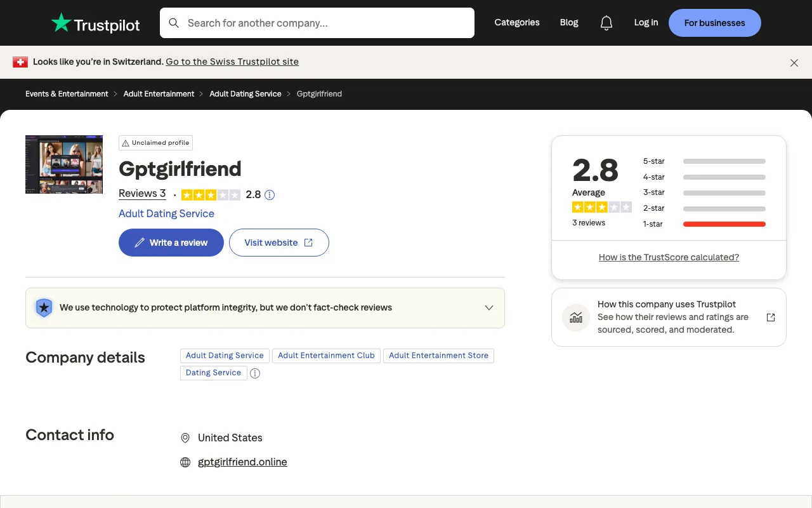Dismiss the Switzerland location banner
Screen dimensions: 812x508
(x=794, y=63)
